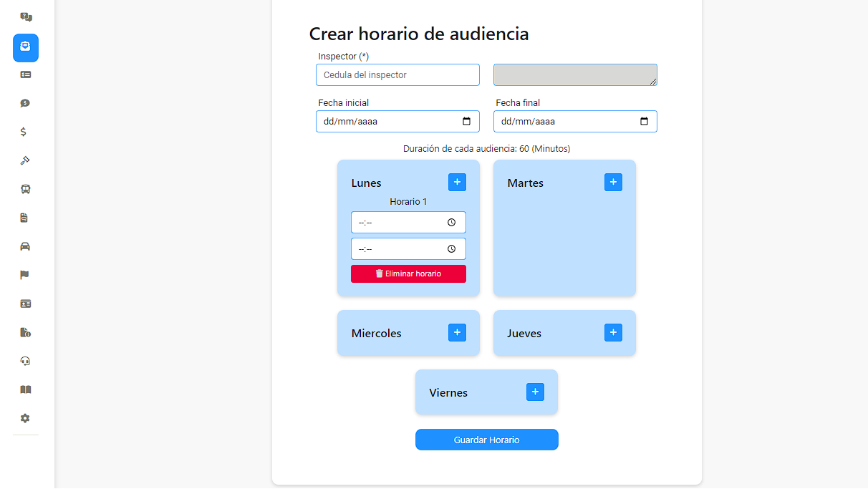
Task: Add a schedule to Lunes
Action: [x=458, y=182]
